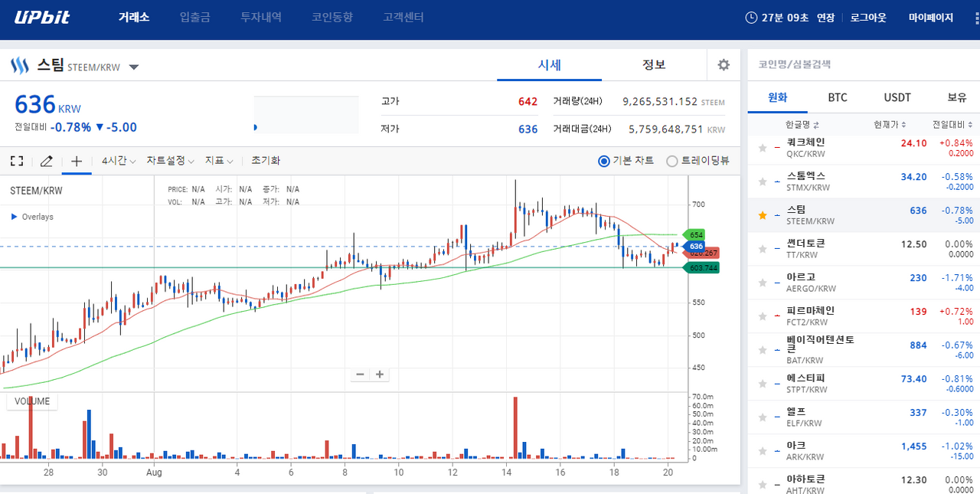This screenshot has width=980, height=494.
Task: Open chart settings gear icon
Action: (x=724, y=65)
